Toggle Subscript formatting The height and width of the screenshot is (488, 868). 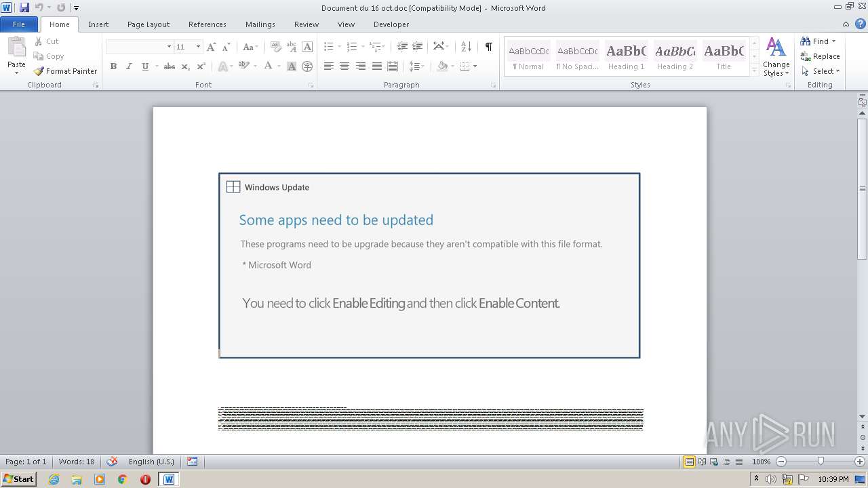185,66
